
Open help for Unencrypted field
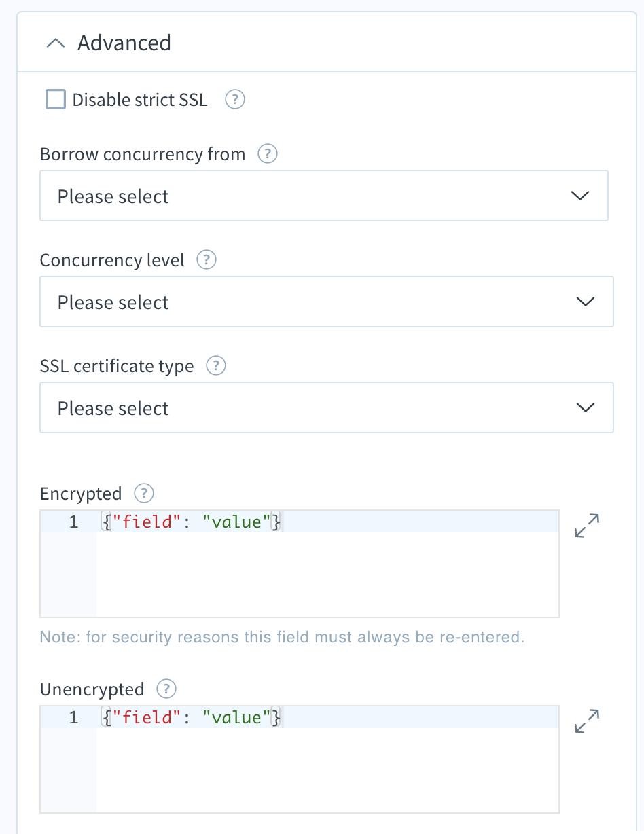click(x=166, y=689)
